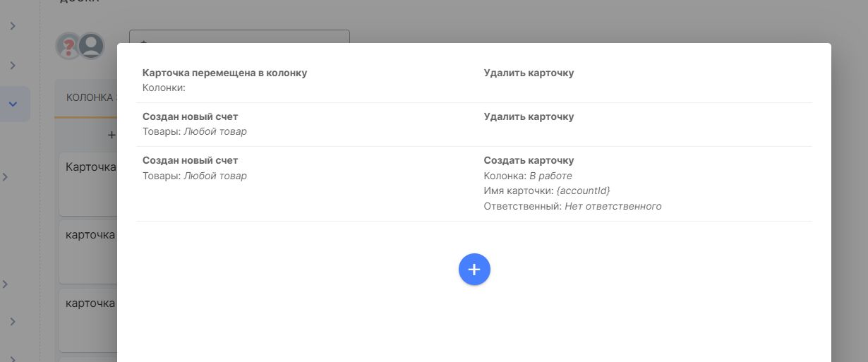Click the question-mark avatar icon

pyautogui.click(x=68, y=47)
